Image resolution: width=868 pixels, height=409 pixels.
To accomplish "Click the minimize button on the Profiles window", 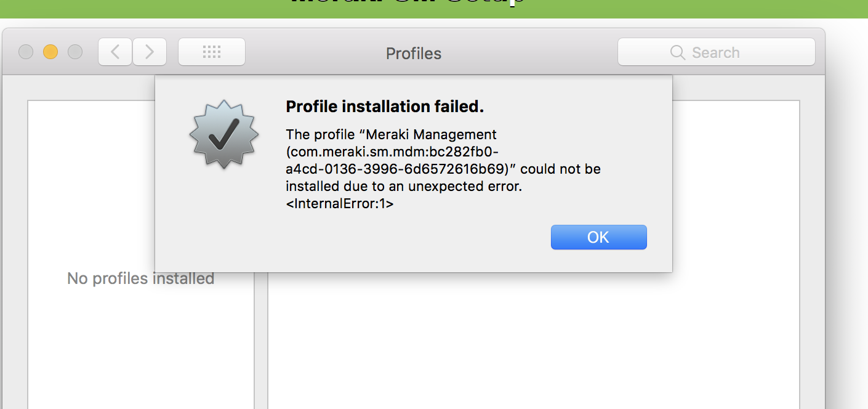I will pos(50,52).
